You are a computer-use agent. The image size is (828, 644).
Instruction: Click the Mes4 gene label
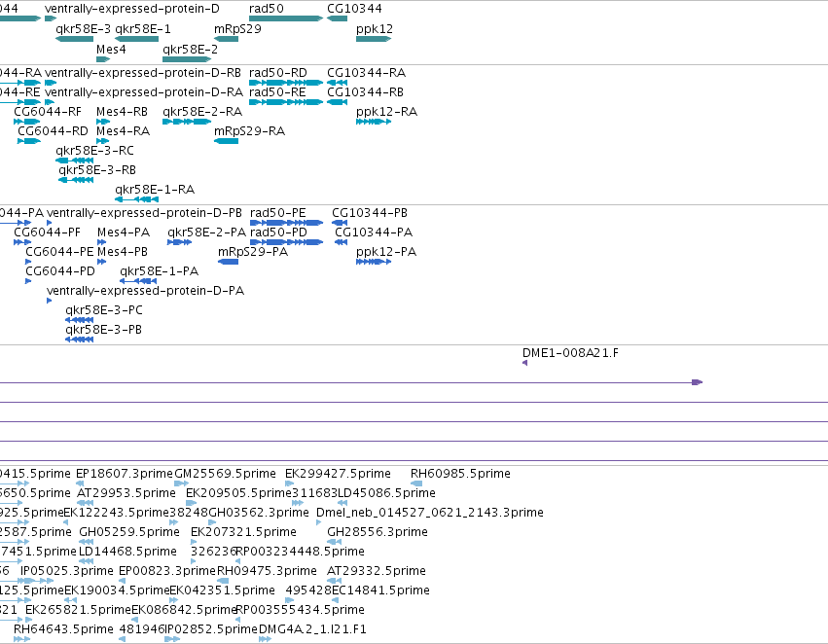tap(111, 50)
